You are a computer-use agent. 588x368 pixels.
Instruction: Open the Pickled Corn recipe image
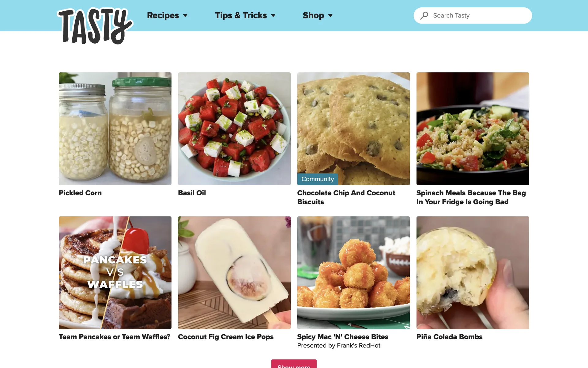tap(115, 129)
